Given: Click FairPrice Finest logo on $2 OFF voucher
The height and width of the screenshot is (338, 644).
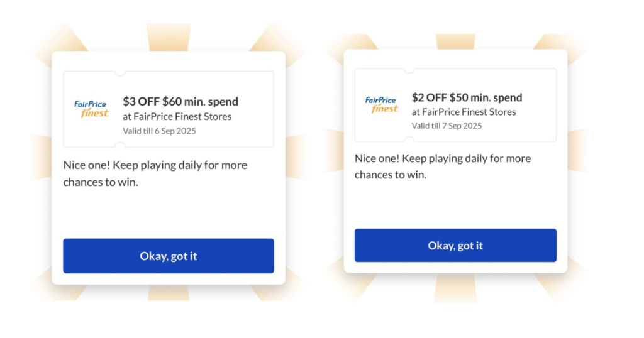Looking at the screenshot, I should 381,104.
